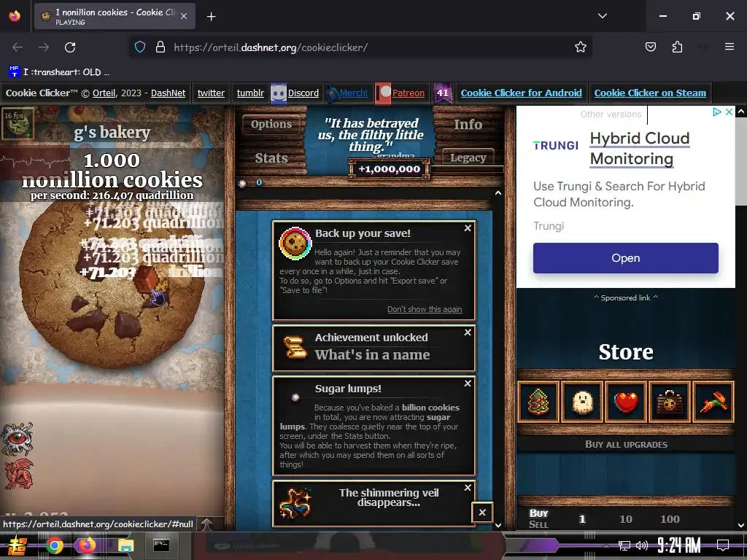
Task: Open the Patreon link
Action: coord(409,93)
